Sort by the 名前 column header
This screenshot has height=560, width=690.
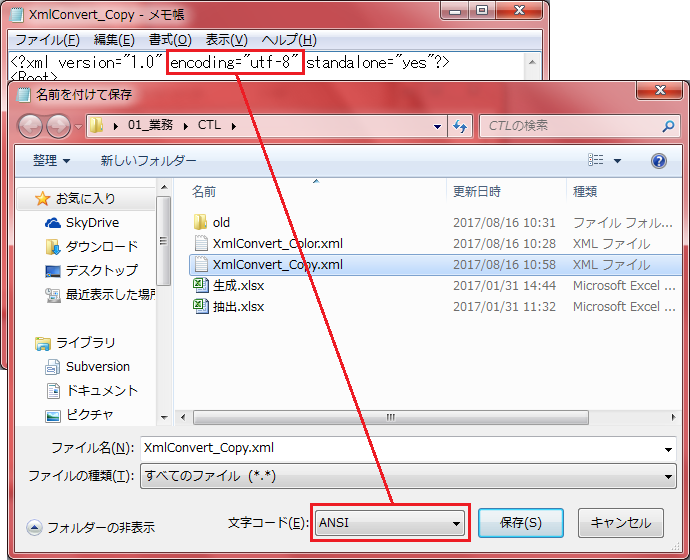204,192
